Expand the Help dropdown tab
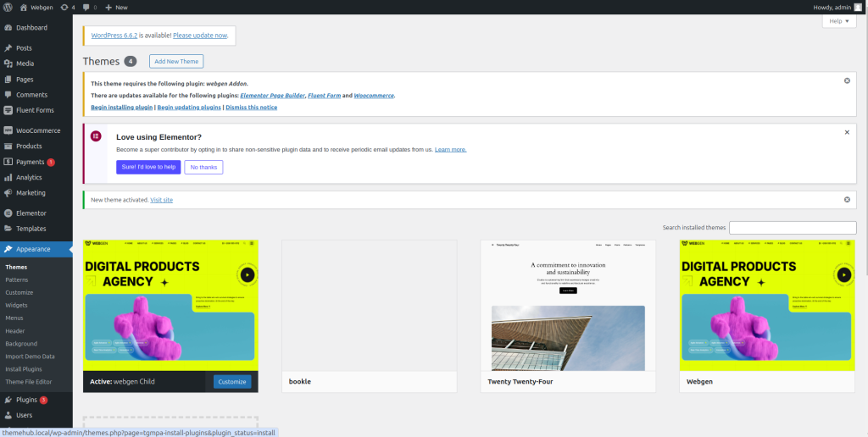The height and width of the screenshot is (437, 868). click(x=839, y=21)
